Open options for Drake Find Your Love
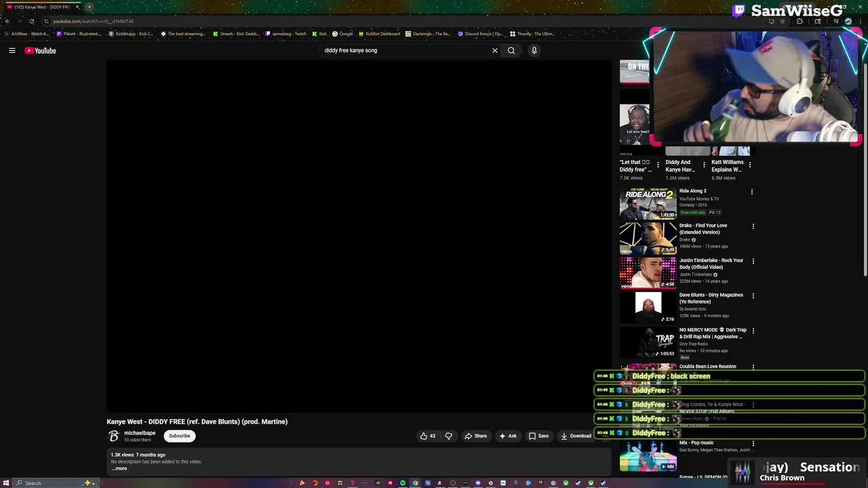The image size is (868, 488). pyautogui.click(x=752, y=226)
